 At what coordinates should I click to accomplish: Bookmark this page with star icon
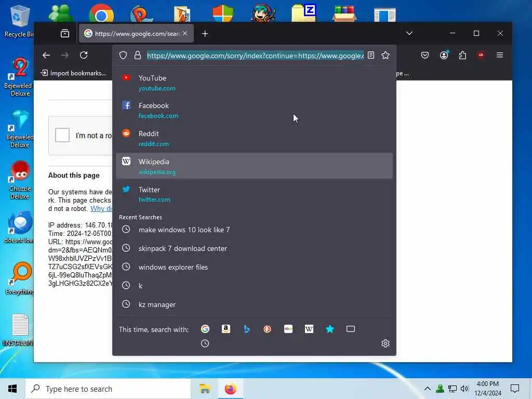tap(385, 55)
